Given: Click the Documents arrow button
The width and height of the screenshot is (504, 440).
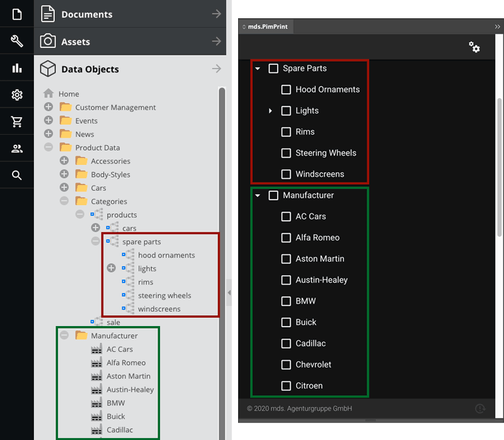Looking at the screenshot, I should pos(217,14).
